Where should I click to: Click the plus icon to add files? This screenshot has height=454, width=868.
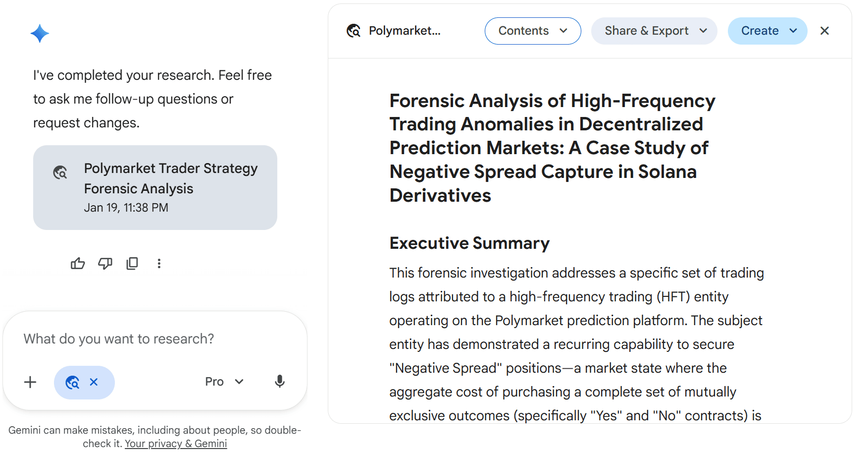tap(30, 382)
